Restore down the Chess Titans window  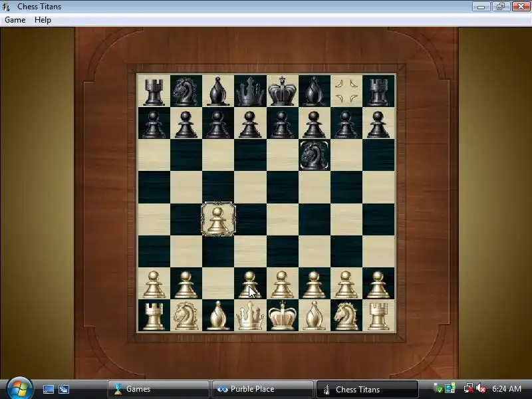501,7
